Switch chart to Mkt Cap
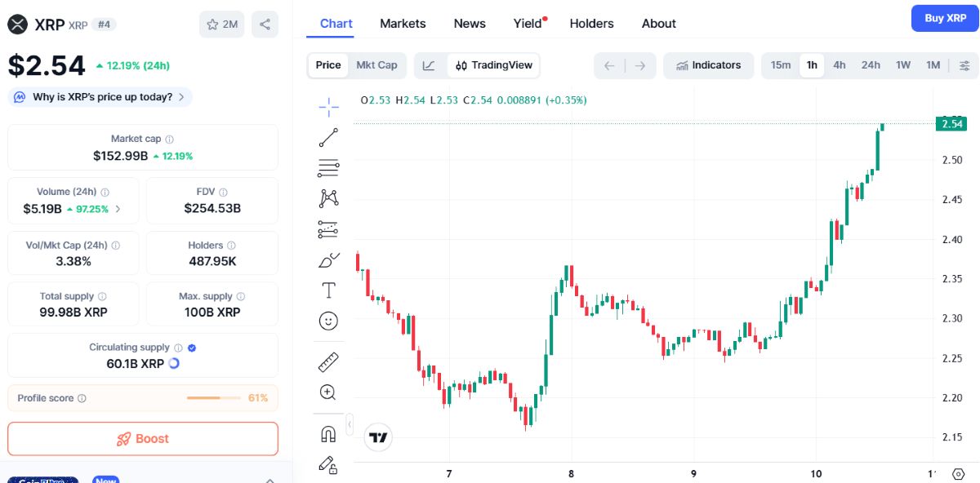The image size is (980, 483). pyautogui.click(x=376, y=65)
